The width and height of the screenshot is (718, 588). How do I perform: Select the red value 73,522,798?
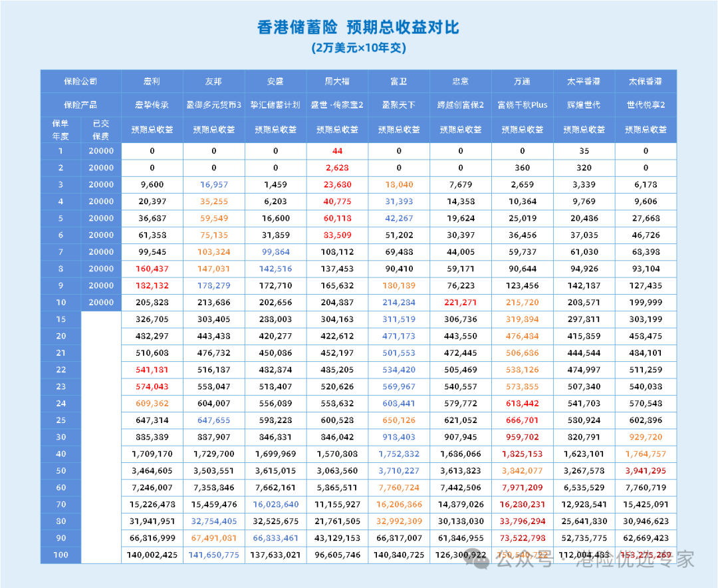point(523,538)
